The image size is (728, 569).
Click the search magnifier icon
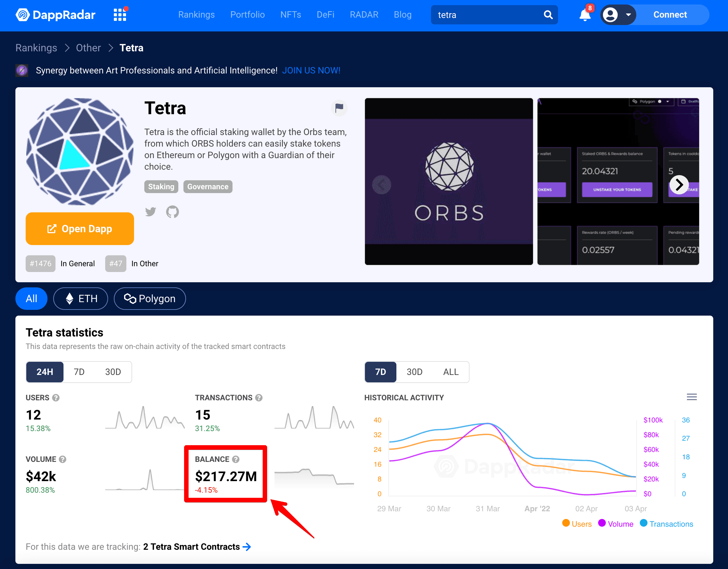coord(548,15)
